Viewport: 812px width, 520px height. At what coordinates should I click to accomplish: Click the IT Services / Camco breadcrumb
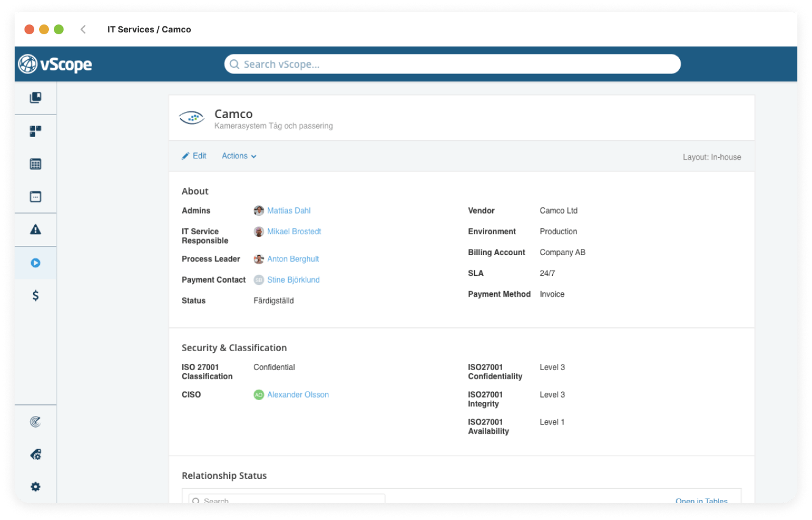pyautogui.click(x=149, y=29)
